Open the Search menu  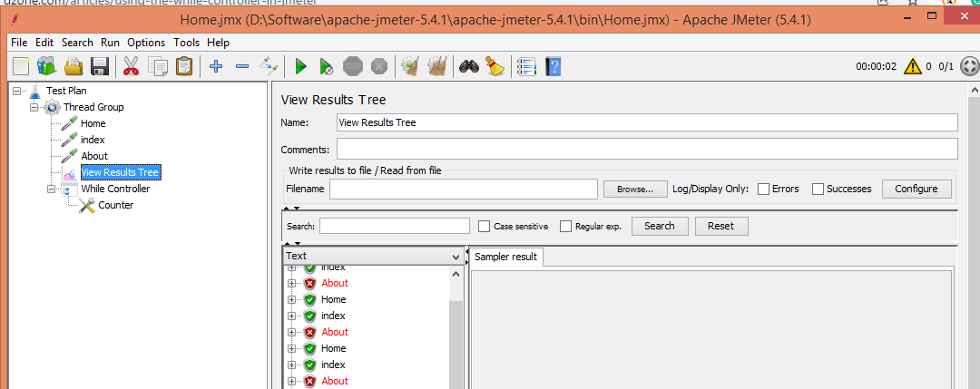pos(77,43)
